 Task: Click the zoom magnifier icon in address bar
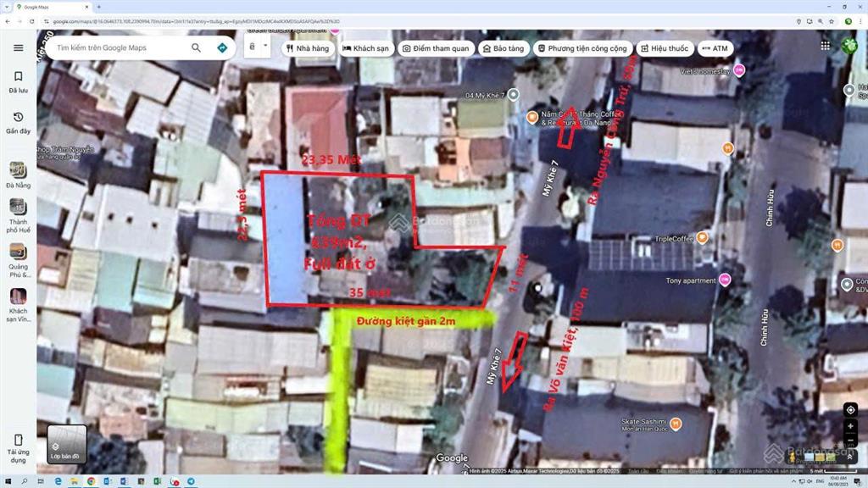(x=821, y=21)
